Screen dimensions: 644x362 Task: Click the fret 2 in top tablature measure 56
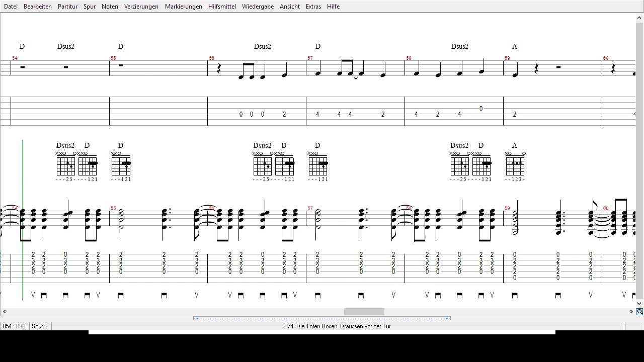point(284,115)
